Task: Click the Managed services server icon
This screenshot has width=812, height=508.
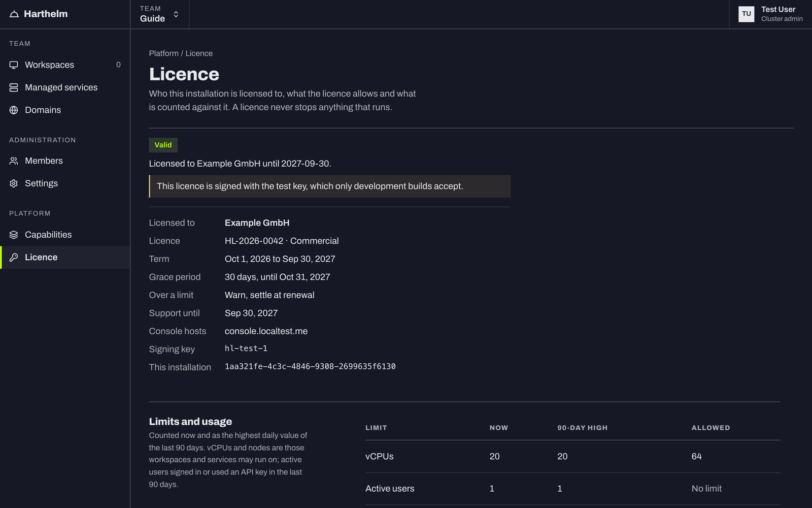Action: pyautogui.click(x=14, y=87)
